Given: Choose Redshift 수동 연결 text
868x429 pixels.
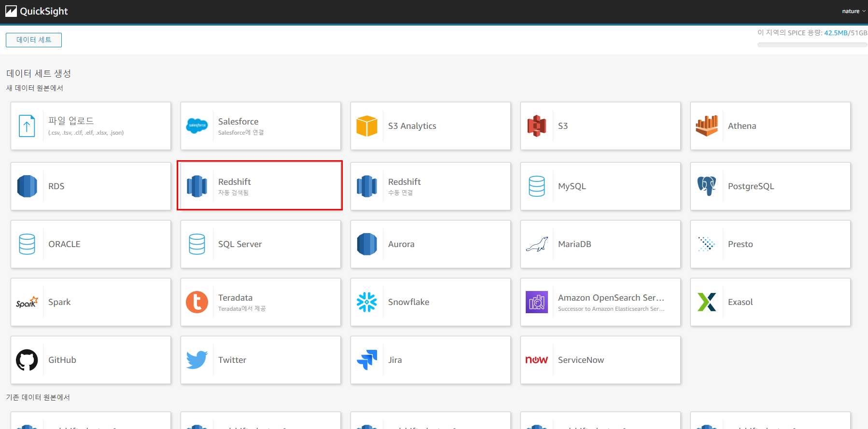Looking at the screenshot, I should pos(401,193).
